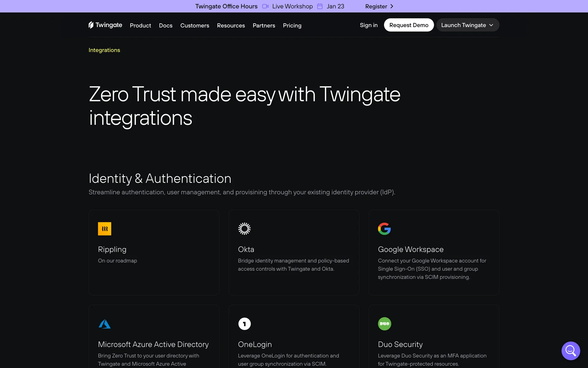
Task: Open the Resources menu
Action: [231, 25]
